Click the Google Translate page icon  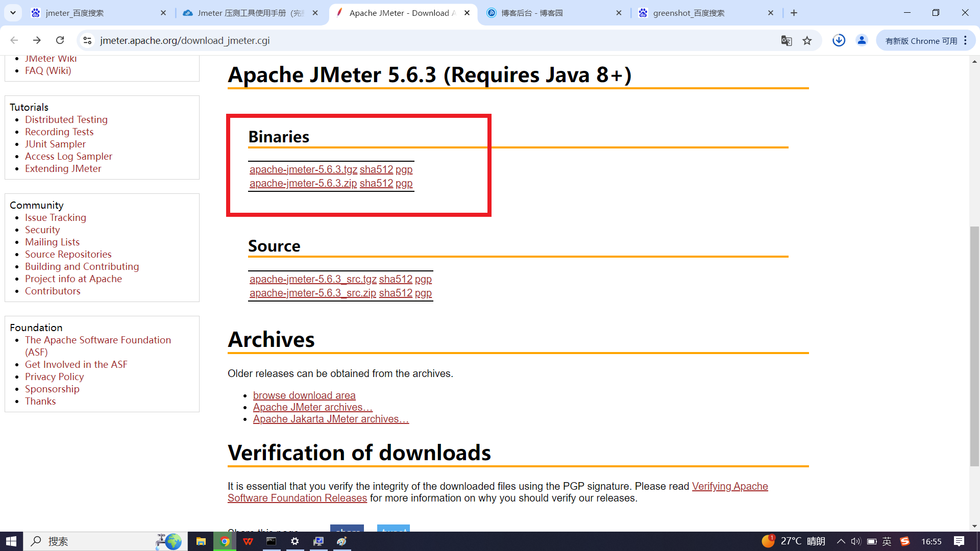coord(786,41)
